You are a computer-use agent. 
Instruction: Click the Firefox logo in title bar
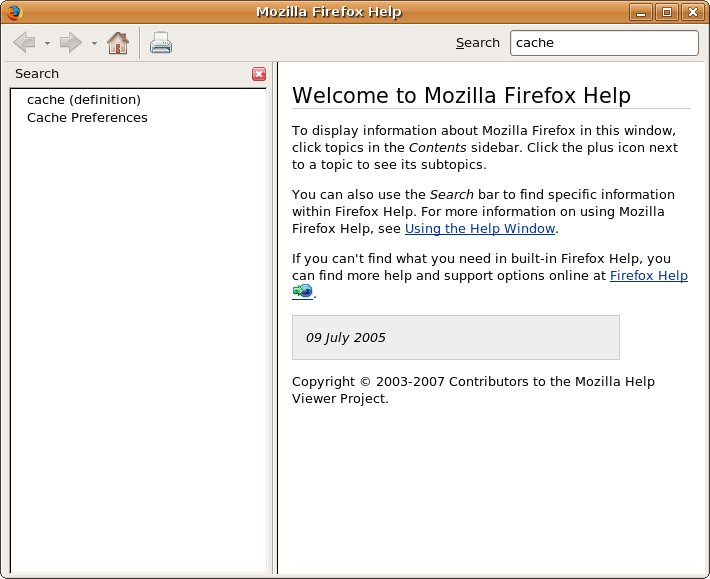[14, 12]
